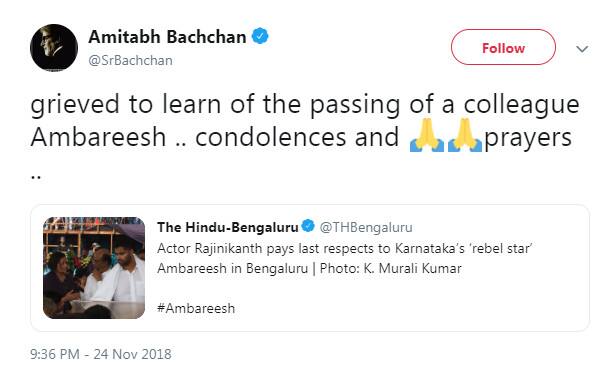Click the blue verified badge beside Amitabh Bachchan
This screenshot has height=373, width=615.
[260, 36]
